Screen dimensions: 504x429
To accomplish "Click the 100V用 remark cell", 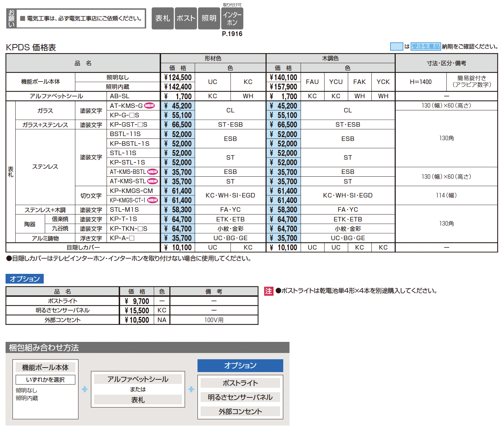I will [214, 320].
